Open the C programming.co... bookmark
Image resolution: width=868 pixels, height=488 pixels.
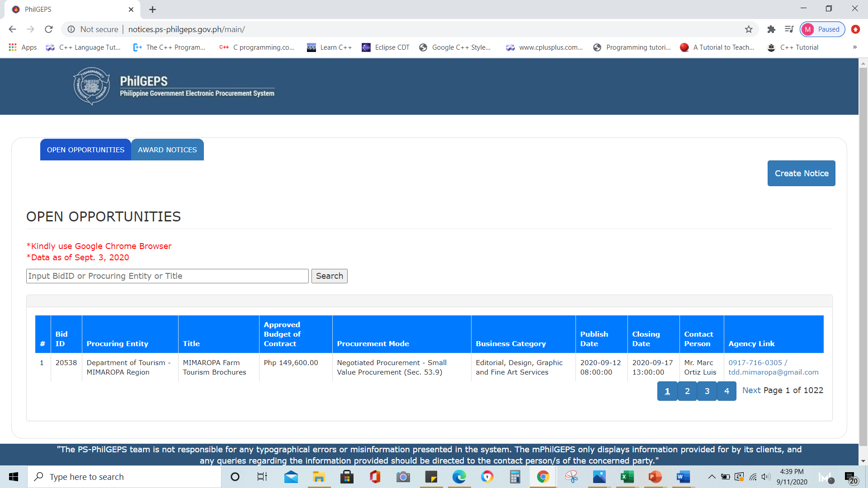257,47
